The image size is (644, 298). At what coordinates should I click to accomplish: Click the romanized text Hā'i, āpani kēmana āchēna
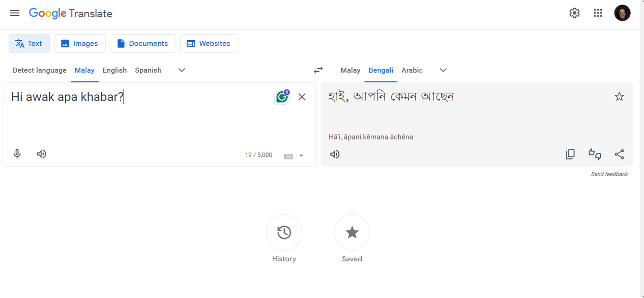click(x=371, y=137)
